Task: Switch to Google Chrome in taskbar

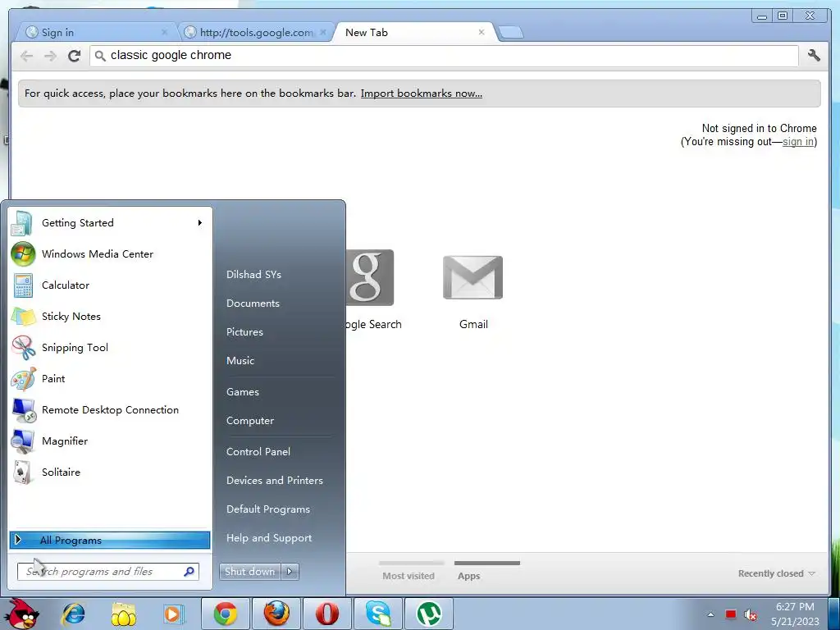Action: (226, 614)
